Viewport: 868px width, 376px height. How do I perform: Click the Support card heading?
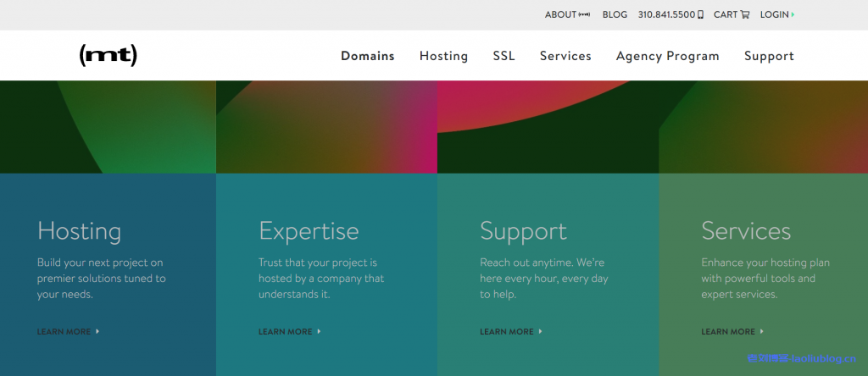pyautogui.click(x=523, y=231)
